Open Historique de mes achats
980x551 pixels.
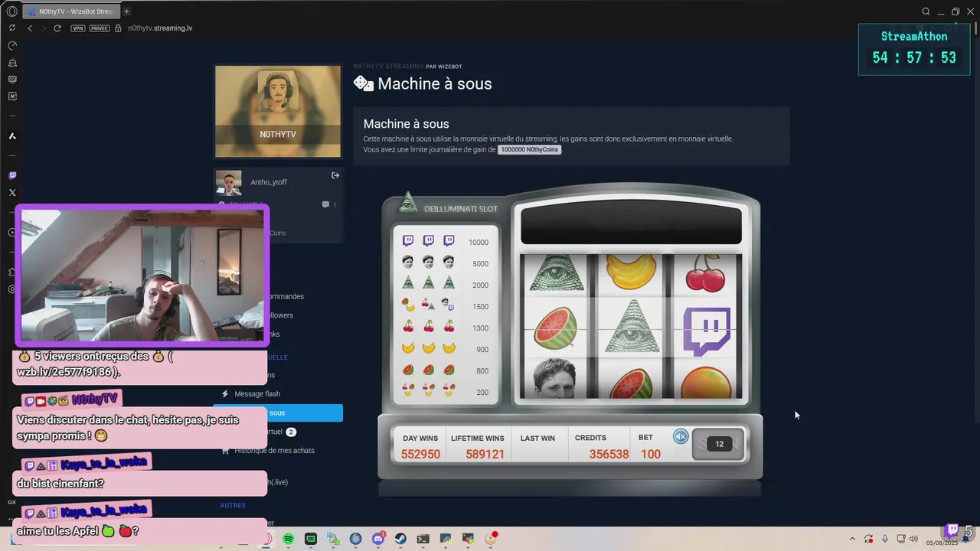[x=274, y=451]
